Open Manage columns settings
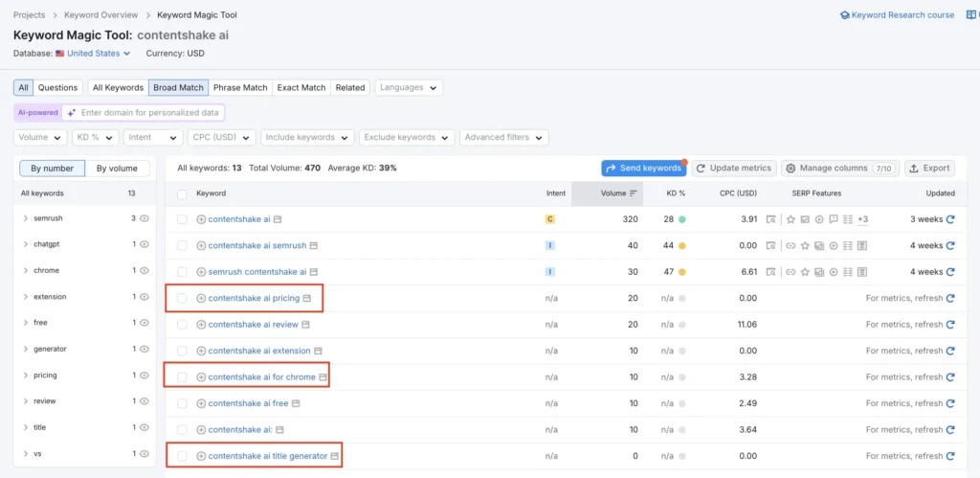 coord(840,169)
